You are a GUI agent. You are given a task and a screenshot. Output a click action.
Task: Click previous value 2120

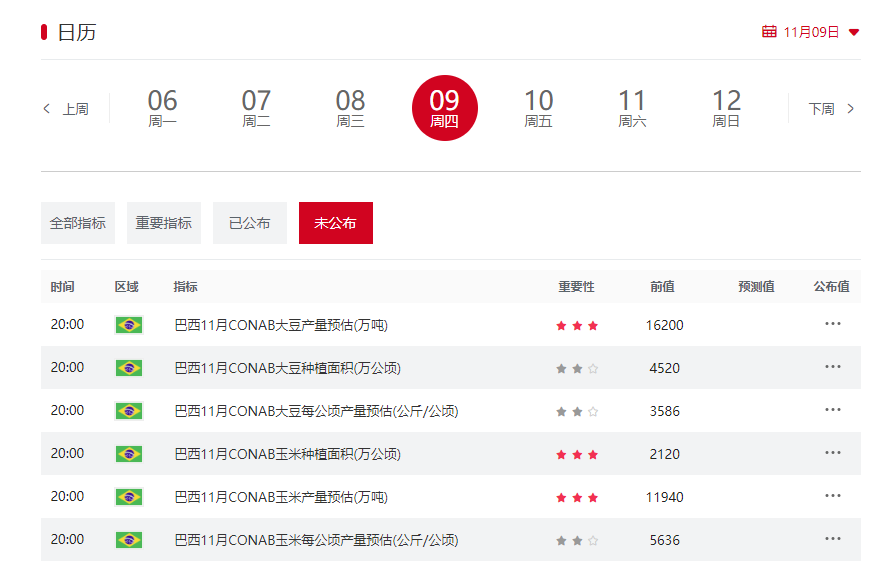tap(664, 454)
